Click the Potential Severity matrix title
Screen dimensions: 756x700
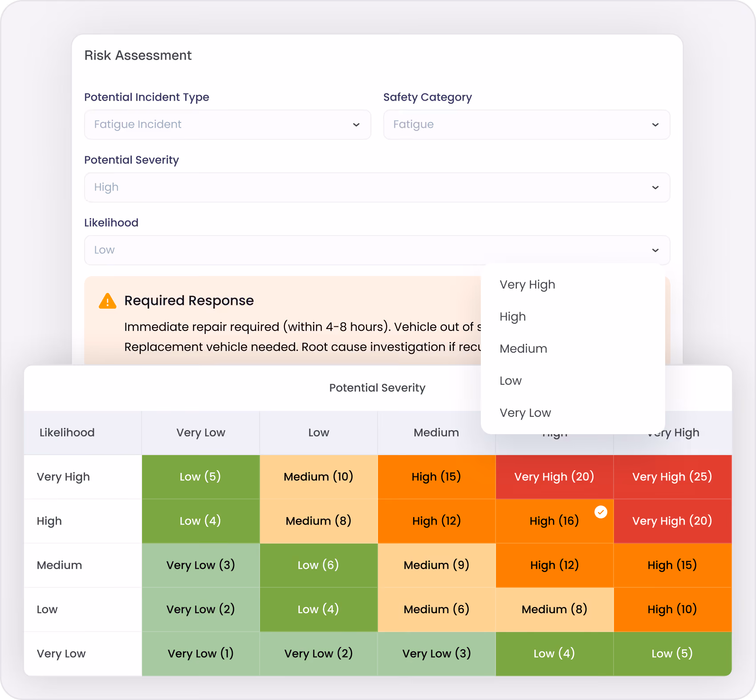[x=377, y=388]
